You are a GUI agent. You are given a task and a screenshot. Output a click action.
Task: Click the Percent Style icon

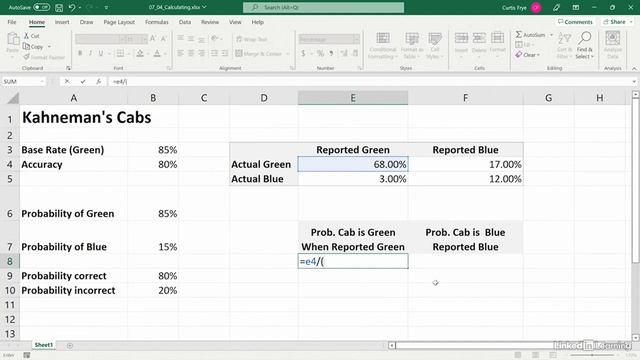(320, 53)
